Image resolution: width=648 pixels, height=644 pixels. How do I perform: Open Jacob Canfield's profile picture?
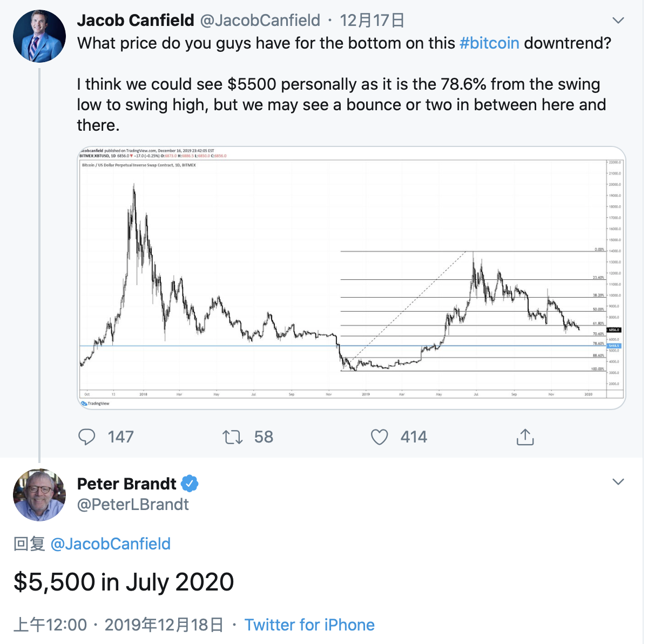(39, 36)
